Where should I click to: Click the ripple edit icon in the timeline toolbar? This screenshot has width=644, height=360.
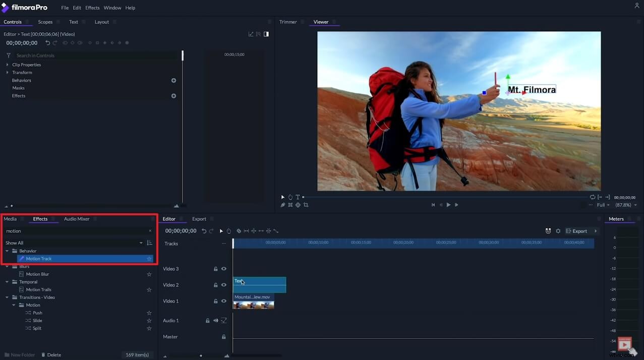point(247,231)
